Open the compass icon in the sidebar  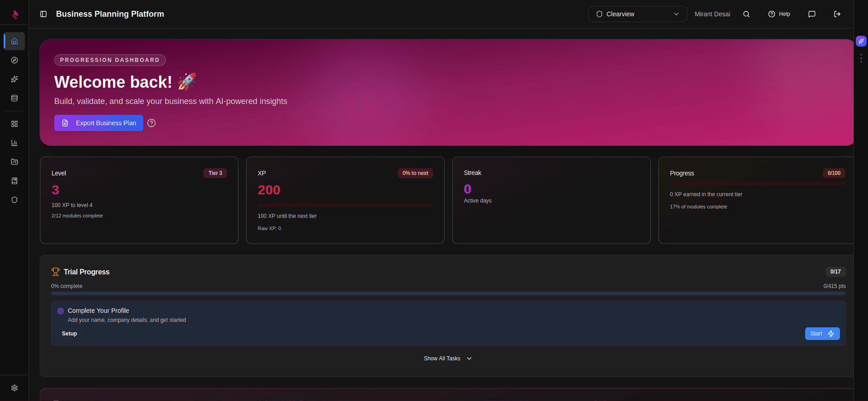pyautogui.click(x=14, y=60)
